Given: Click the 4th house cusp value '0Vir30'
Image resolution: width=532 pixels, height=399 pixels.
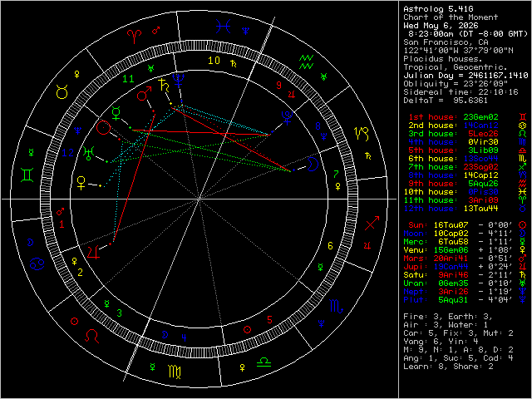Looking at the screenshot, I should pos(483,142).
